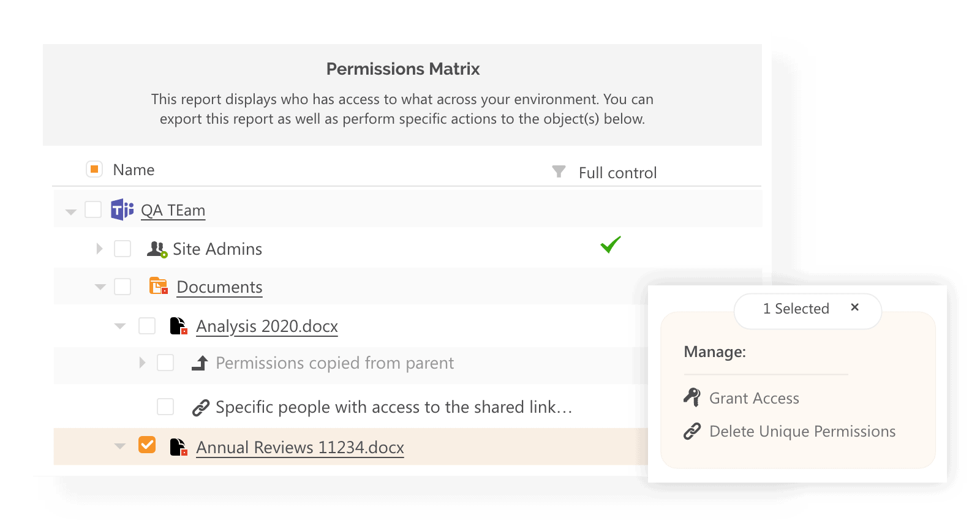The image size is (980, 523).
Task: Click the Grant Access key icon
Action: tap(692, 398)
